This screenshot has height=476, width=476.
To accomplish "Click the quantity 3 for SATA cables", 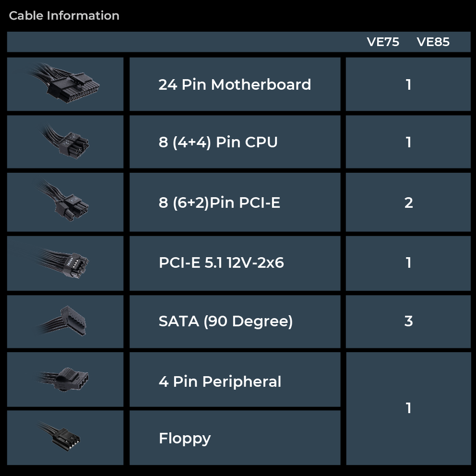I will pyautogui.click(x=408, y=321).
